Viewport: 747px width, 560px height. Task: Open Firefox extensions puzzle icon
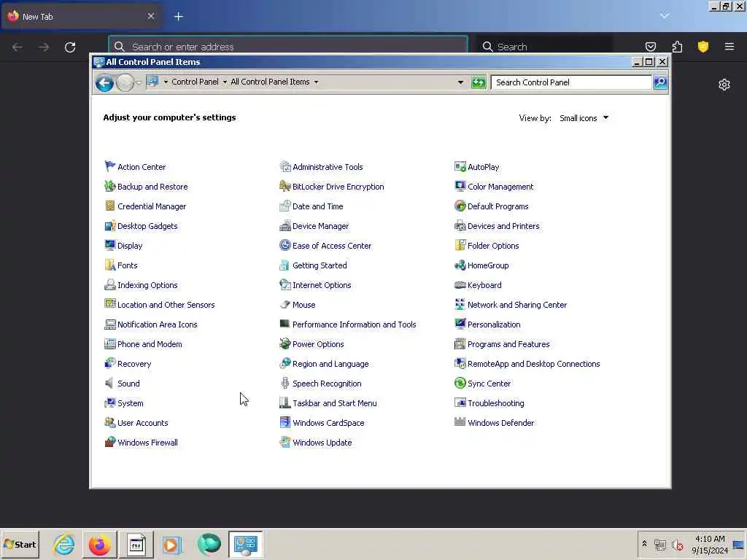tap(677, 47)
